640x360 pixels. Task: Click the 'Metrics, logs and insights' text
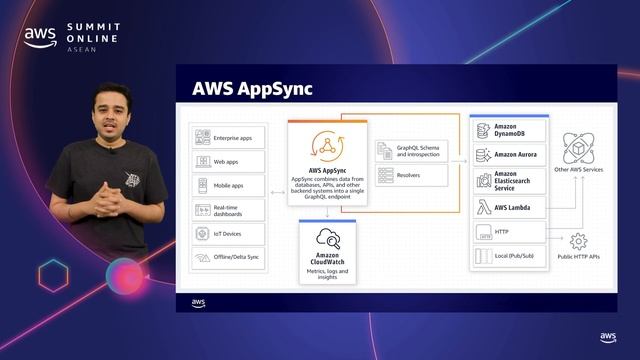327,274
